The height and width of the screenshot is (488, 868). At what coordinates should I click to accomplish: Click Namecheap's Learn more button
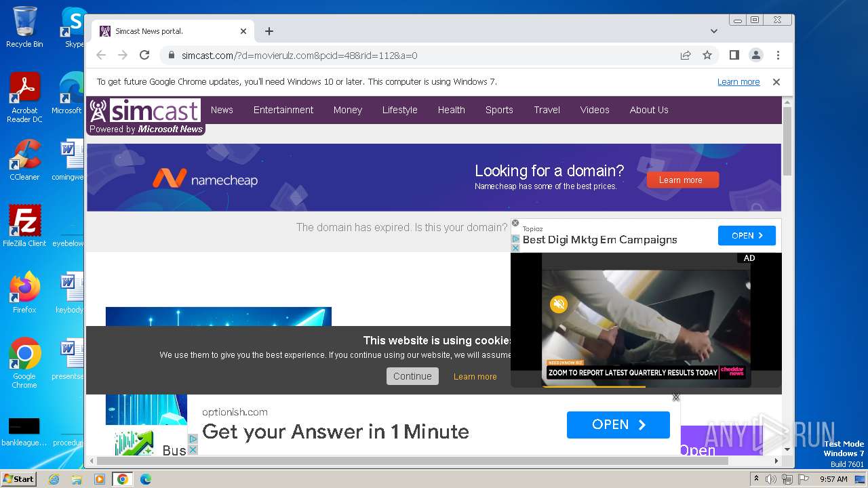click(x=683, y=180)
